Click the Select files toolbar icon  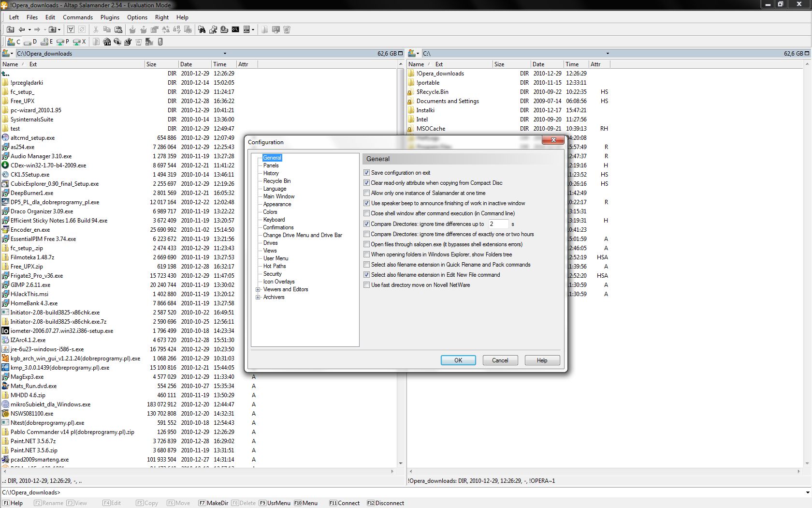pos(71,30)
